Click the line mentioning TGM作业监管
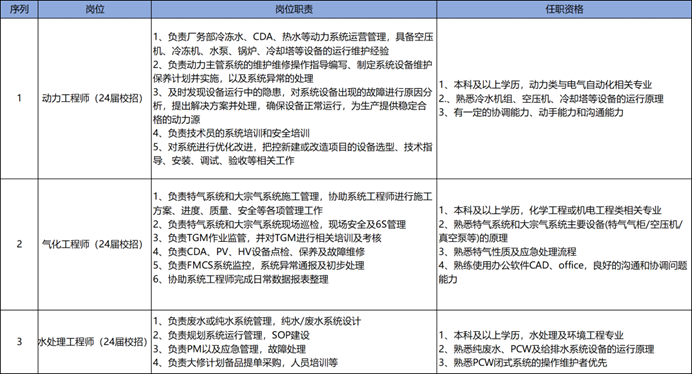The height and width of the screenshot is (374, 692). (267, 238)
